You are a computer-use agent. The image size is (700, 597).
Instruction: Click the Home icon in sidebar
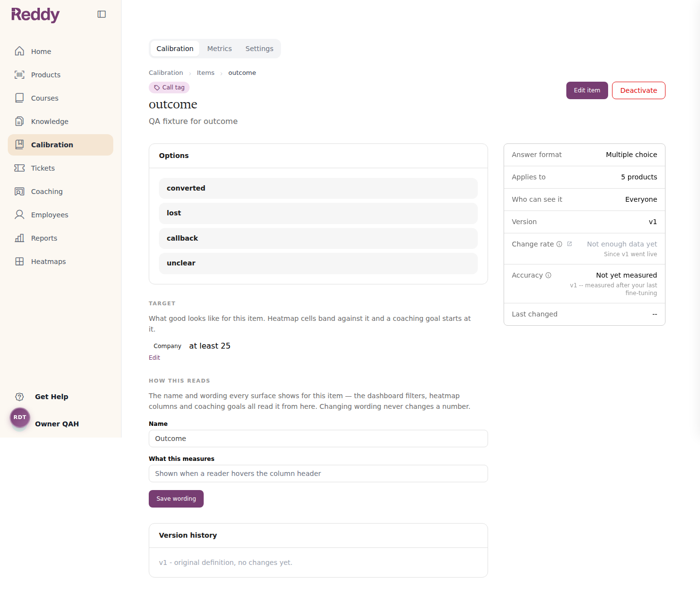click(19, 51)
